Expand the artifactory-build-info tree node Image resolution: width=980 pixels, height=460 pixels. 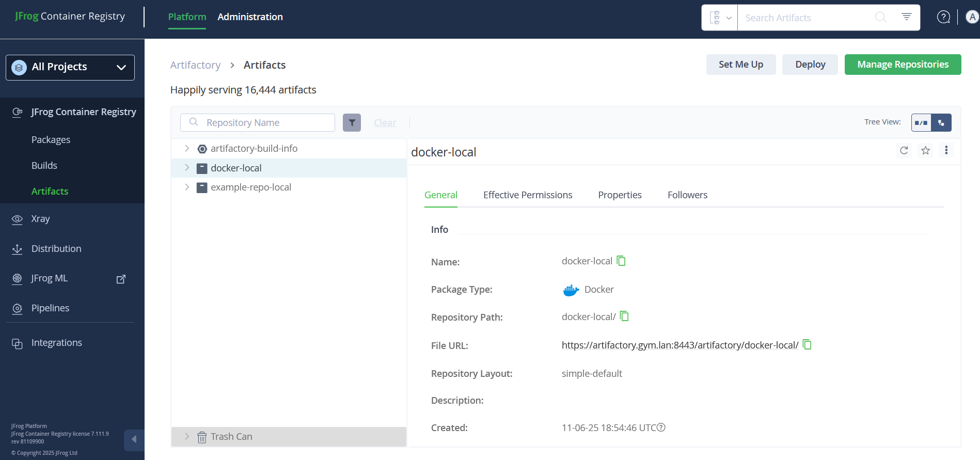pos(187,148)
